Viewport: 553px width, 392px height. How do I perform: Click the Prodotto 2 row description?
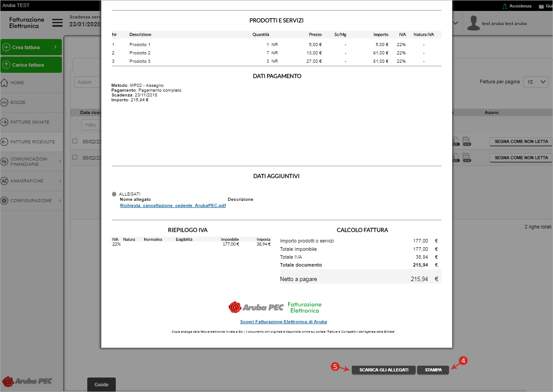[x=140, y=53]
